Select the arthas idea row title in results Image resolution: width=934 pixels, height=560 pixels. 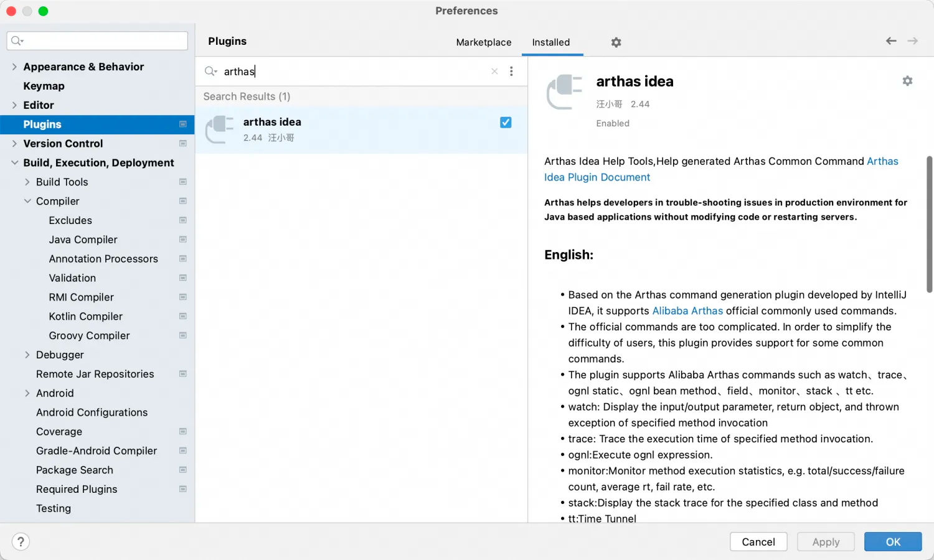[x=272, y=122]
